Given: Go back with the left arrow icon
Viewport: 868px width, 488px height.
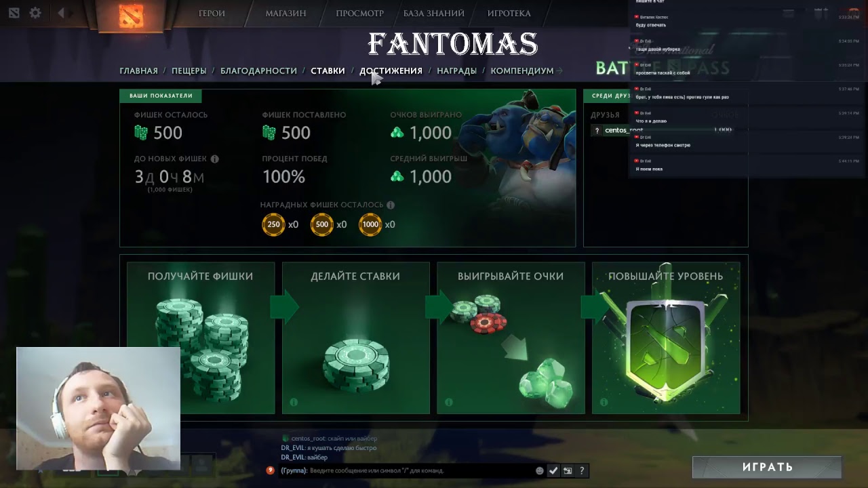Looking at the screenshot, I should click(61, 13).
